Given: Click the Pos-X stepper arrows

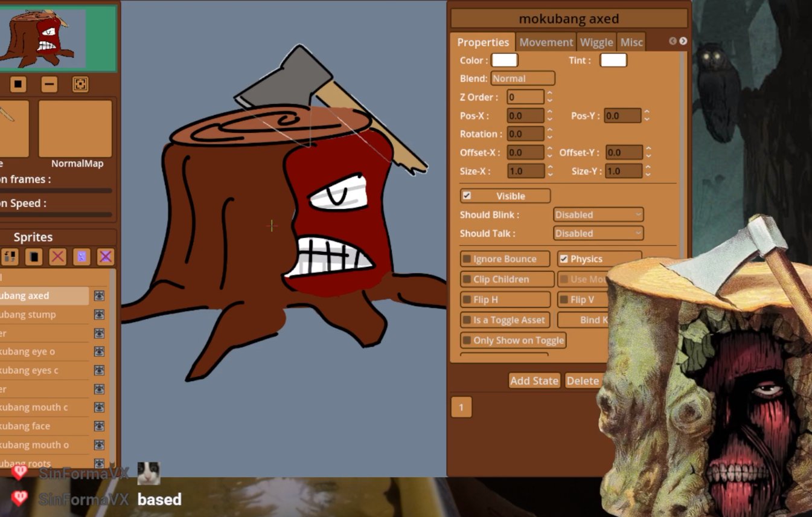Looking at the screenshot, I should pos(550,116).
